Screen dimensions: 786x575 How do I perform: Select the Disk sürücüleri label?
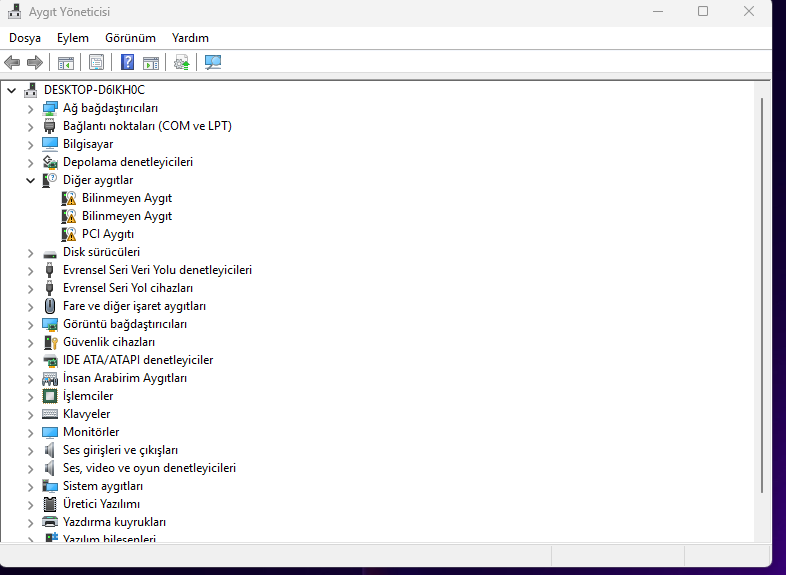pos(101,252)
